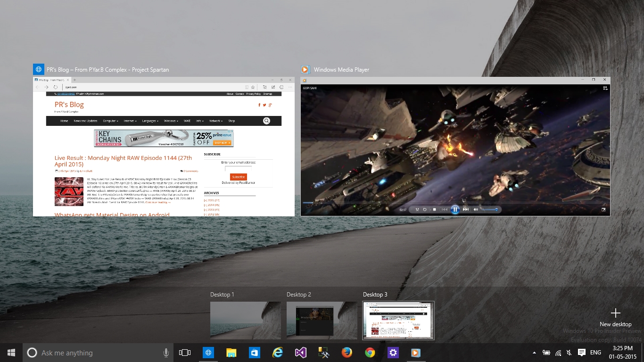Click the Twitter icon on PR's Blog
The width and height of the screenshot is (644, 362).
264,105
